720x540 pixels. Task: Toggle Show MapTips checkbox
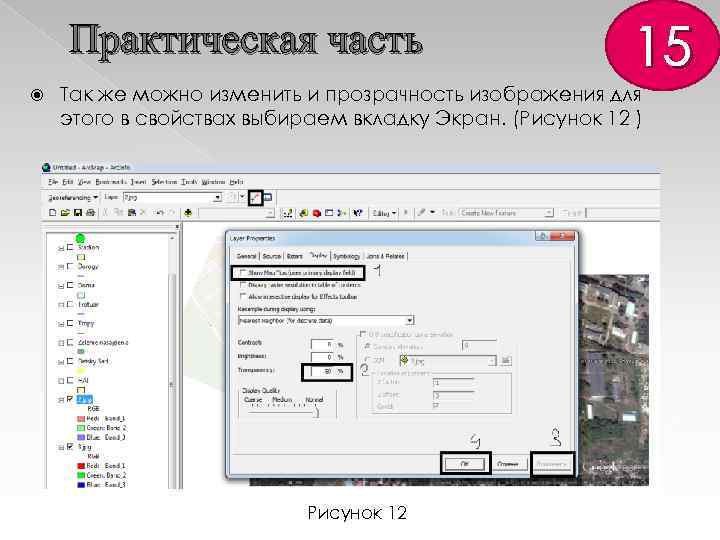(x=243, y=273)
